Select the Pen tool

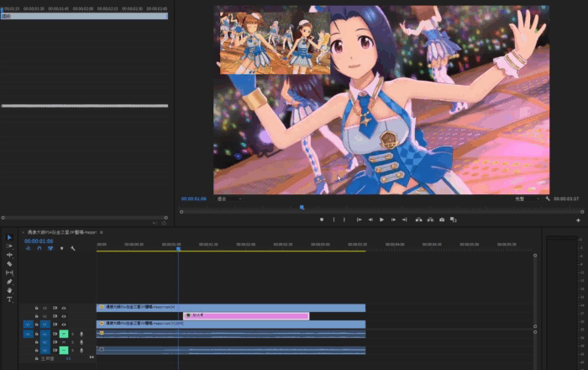[x=10, y=282]
